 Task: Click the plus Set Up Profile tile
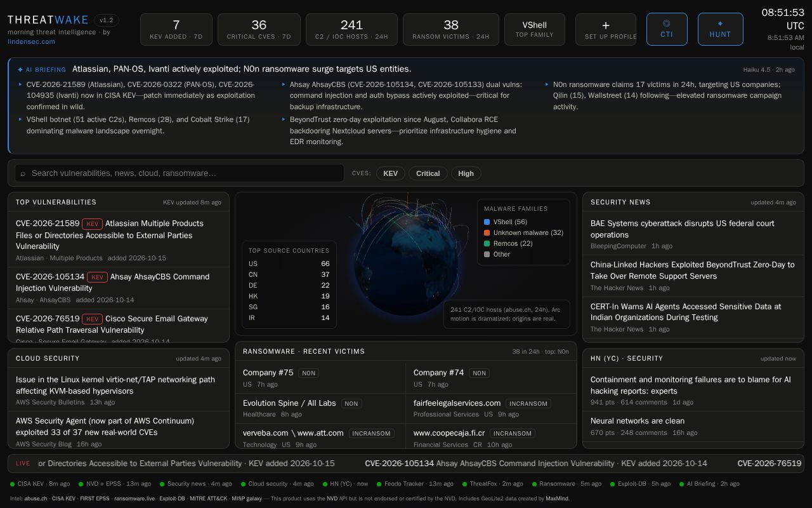point(606,29)
